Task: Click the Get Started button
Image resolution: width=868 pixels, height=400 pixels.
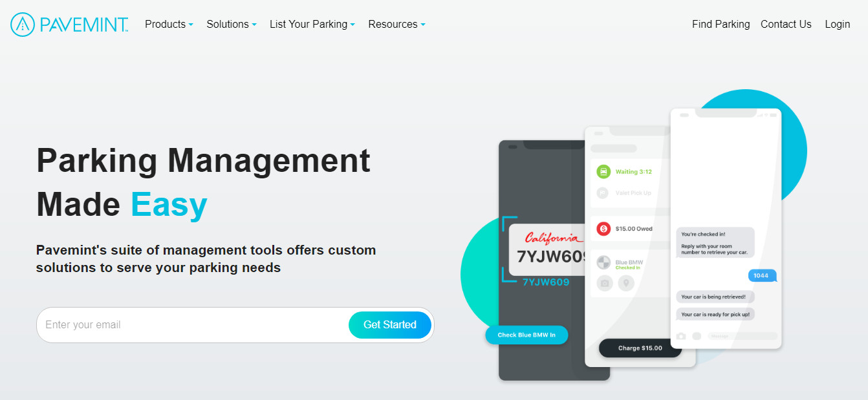Action: (x=390, y=325)
